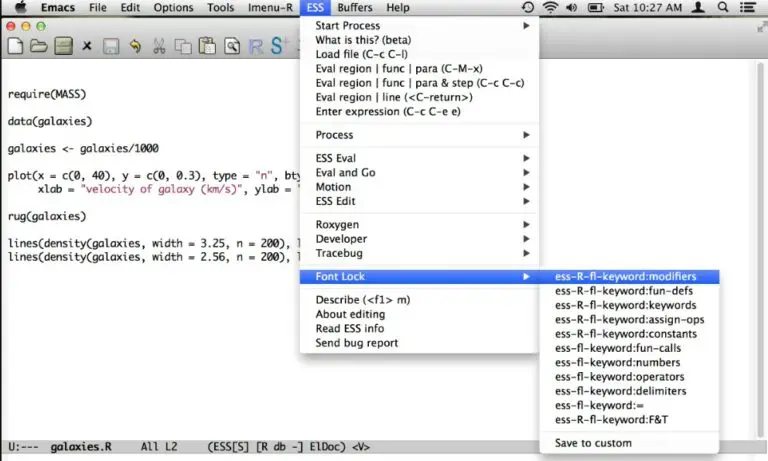Click the battery status icon
The image size is (768, 461).
click(x=595, y=7)
